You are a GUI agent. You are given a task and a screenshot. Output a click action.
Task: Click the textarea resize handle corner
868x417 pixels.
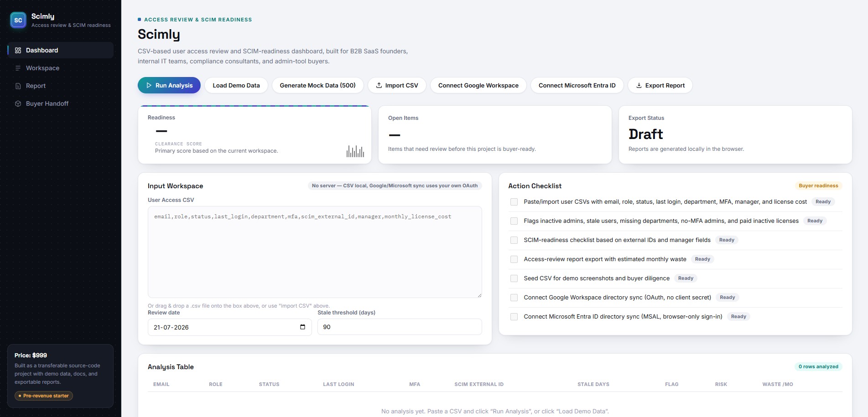click(x=479, y=295)
